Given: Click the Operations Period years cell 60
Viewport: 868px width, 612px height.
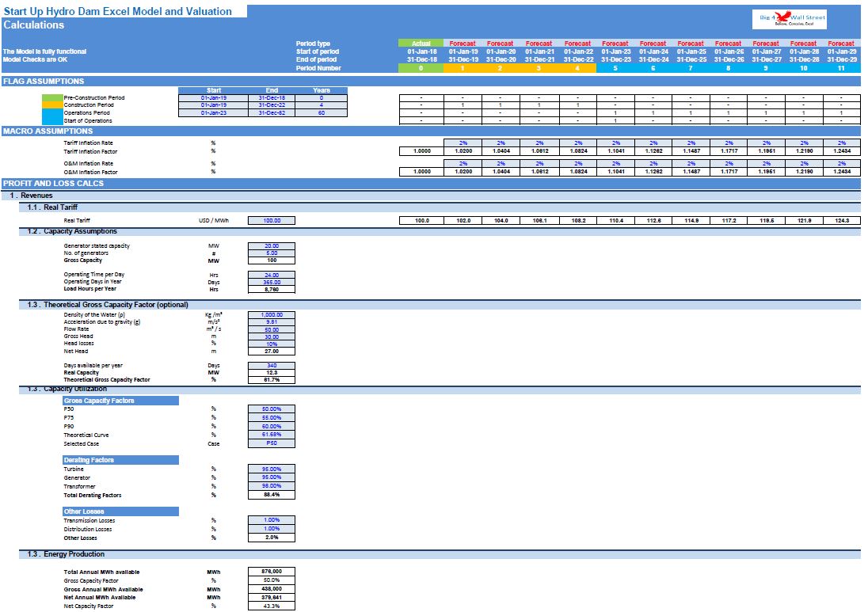Looking at the screenshot, I should click(321, 112).
